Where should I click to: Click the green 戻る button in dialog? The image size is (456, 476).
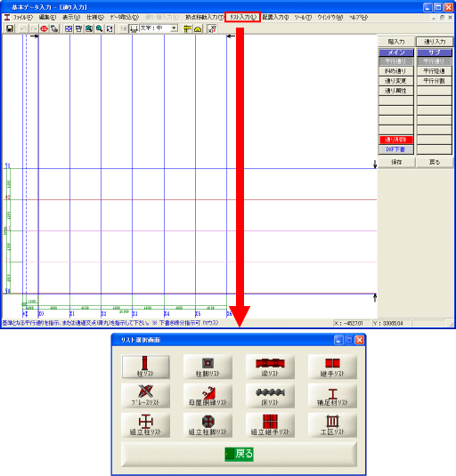tap(239, 454)
